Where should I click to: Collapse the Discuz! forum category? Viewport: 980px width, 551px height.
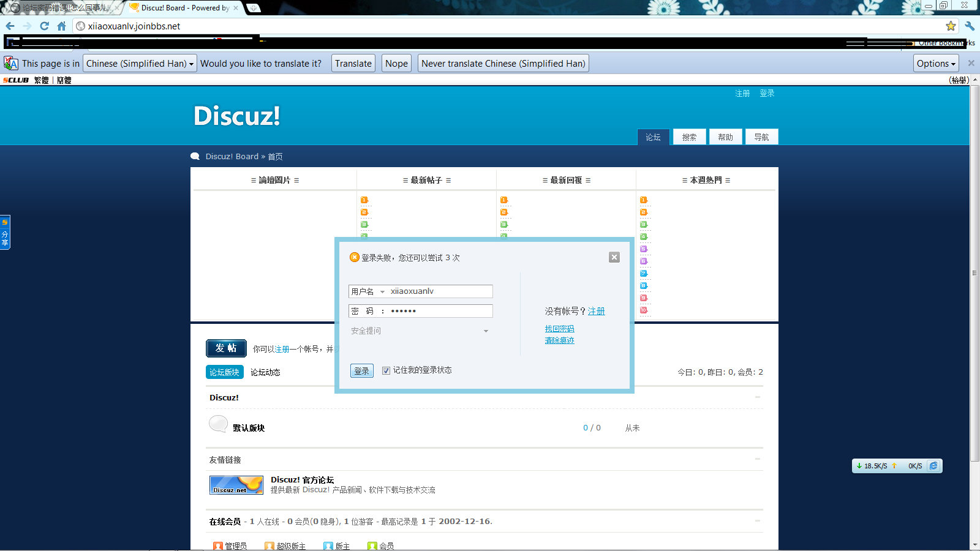pos(758,397)
